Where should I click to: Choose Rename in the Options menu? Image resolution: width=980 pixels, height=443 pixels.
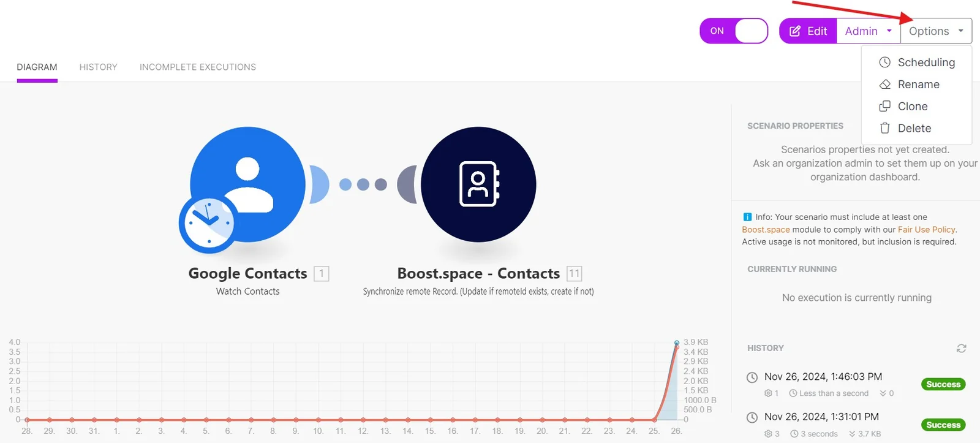click(x=916, y=85)
